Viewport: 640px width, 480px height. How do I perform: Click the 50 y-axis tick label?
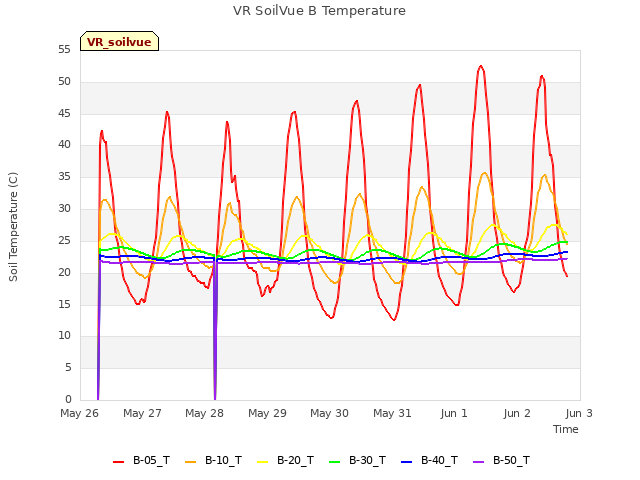[64, 82]
